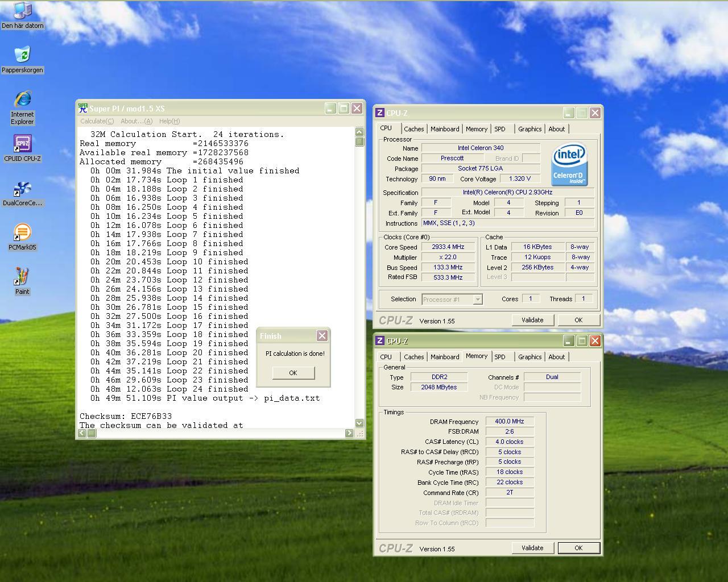Click the Technology 90 nm value
The height and width of the screenshot is (582, 728).
pos(437,178)
